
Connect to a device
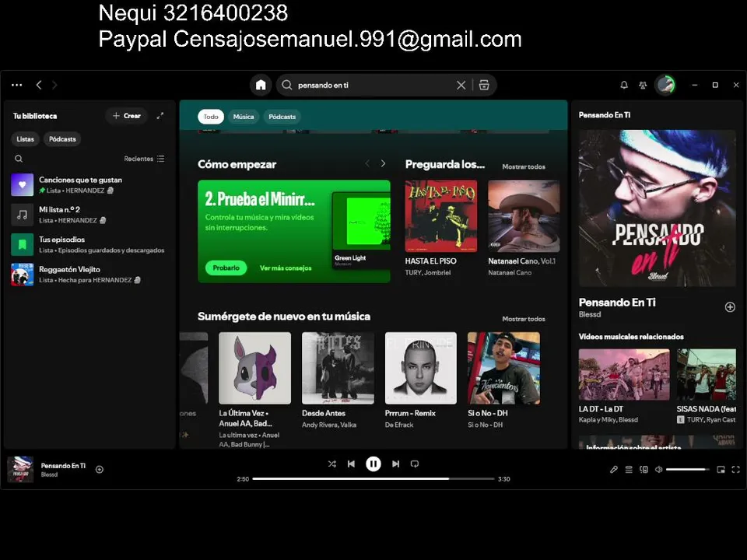click(x=644, y=470)
